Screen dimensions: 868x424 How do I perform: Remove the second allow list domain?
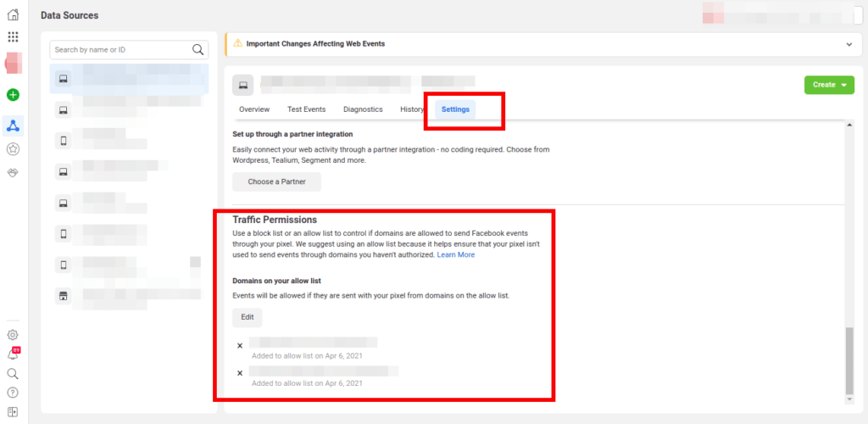(x=240, y=373)
